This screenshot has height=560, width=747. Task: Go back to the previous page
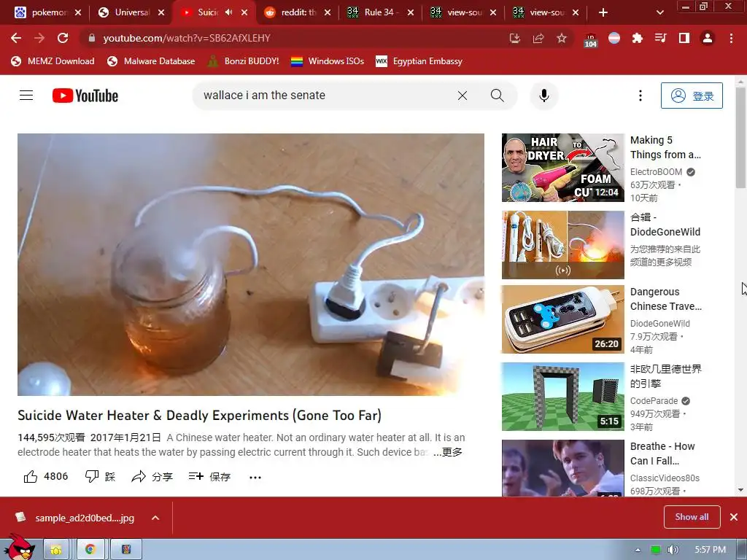click(x=16, y=38)
